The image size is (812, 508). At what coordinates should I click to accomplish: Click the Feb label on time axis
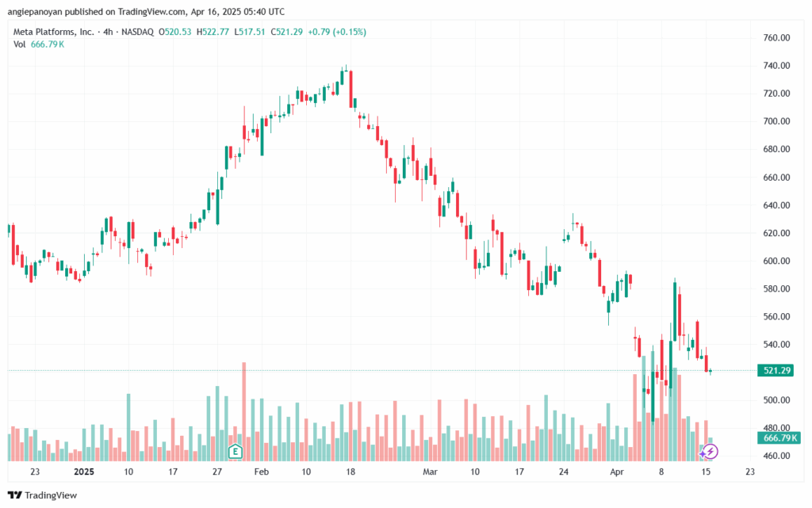pyautogui.click(x=262, y=472)
